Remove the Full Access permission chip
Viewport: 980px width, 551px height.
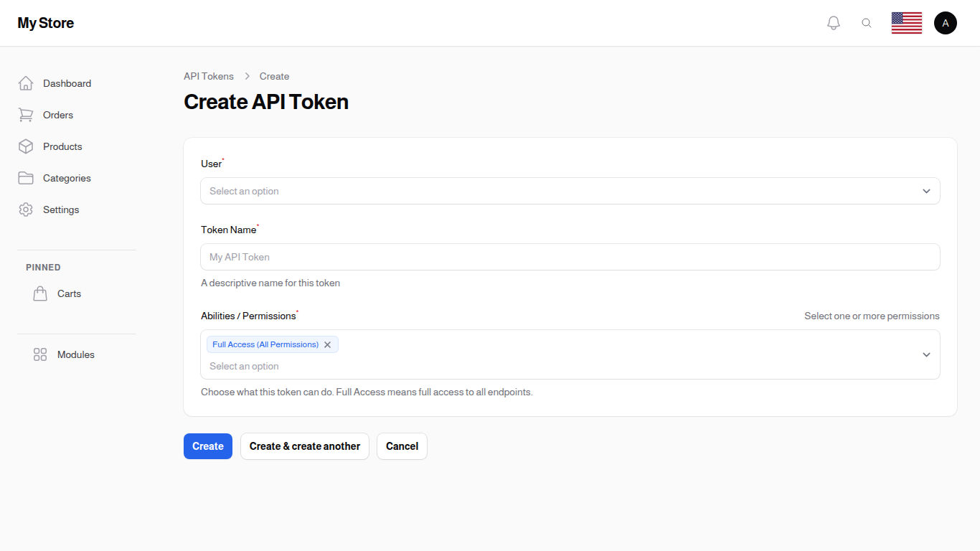click(327, 344)
